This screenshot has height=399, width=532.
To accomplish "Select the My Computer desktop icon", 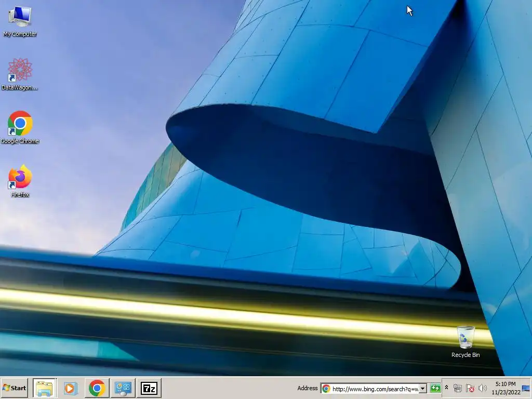I will tap(20, 21).
